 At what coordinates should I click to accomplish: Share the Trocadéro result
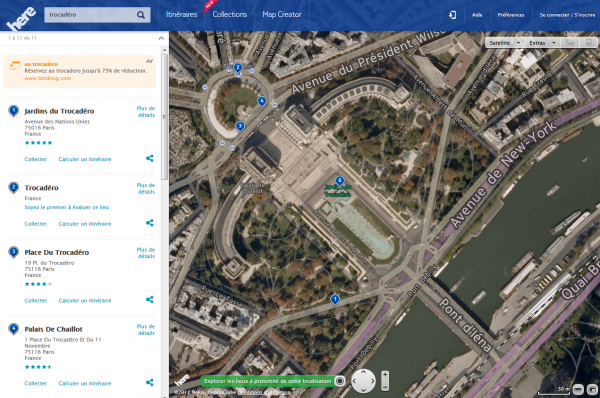150,223
